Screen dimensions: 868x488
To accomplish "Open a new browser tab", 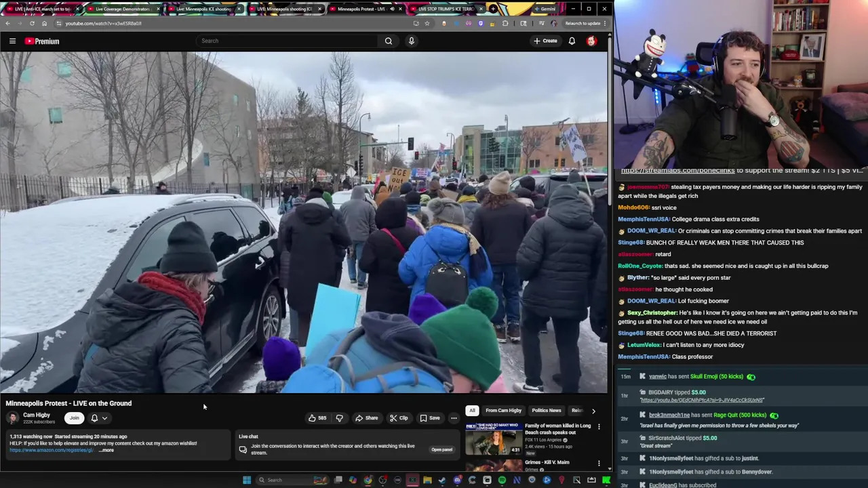I will click(x=493, y=9).
